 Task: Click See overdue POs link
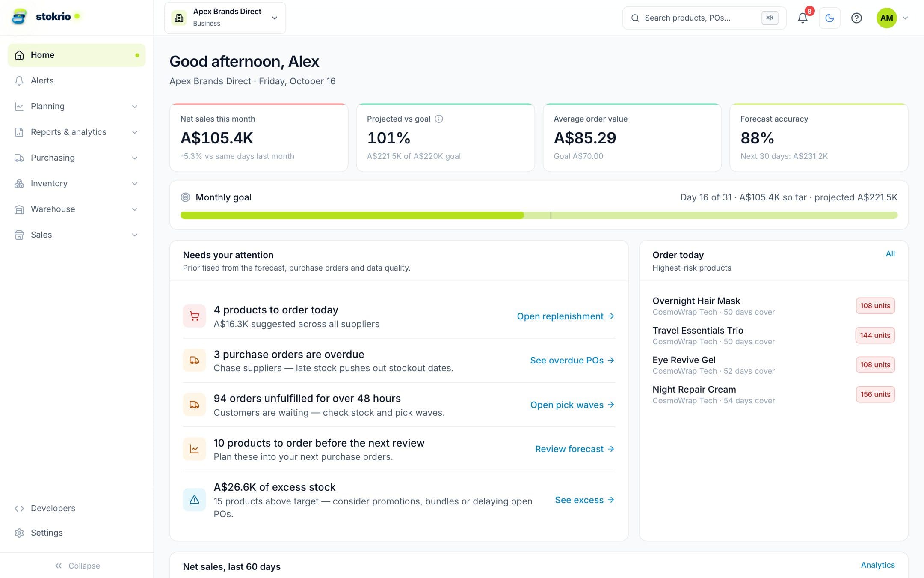pos(572,361)
